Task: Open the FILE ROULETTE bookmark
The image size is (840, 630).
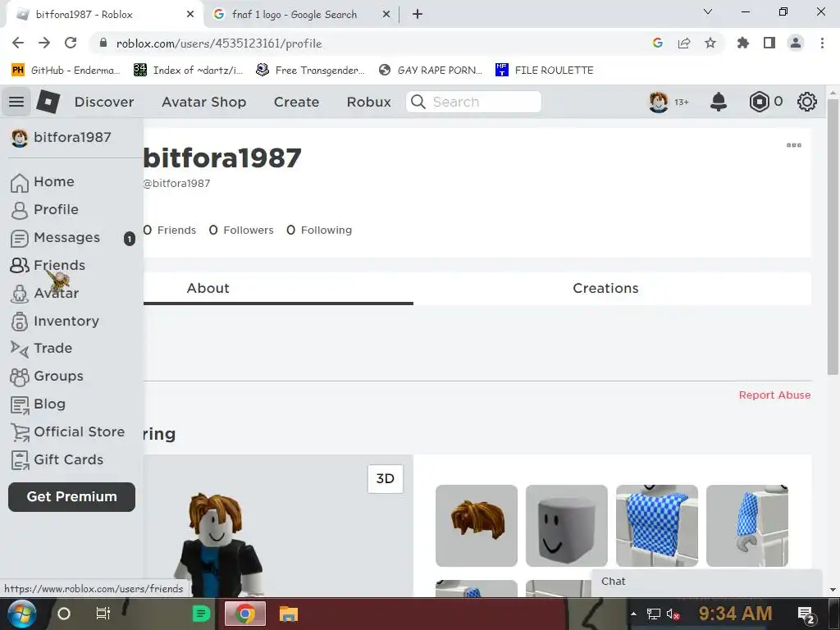Action: point(545,71)
